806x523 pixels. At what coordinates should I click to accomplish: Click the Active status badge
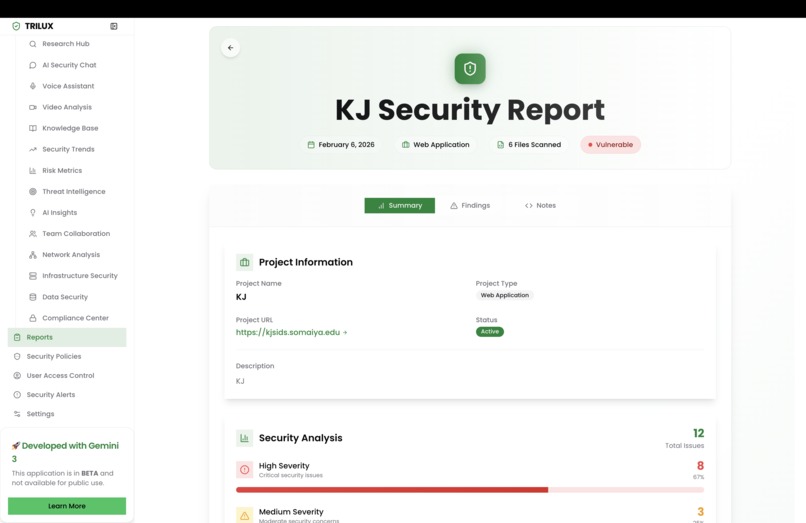(490, 332)
